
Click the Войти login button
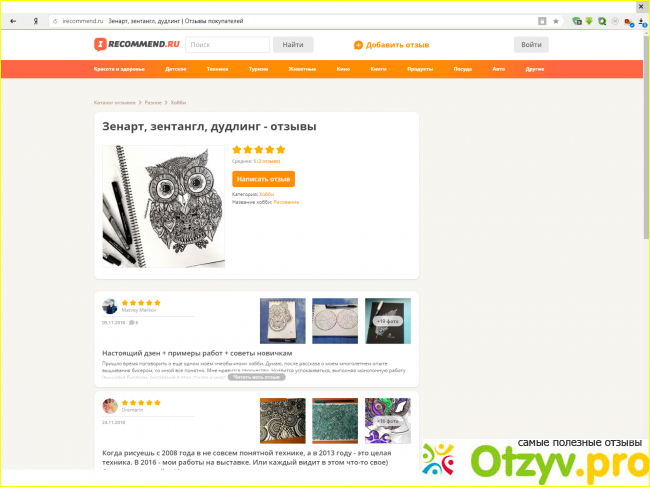point(531,45)
